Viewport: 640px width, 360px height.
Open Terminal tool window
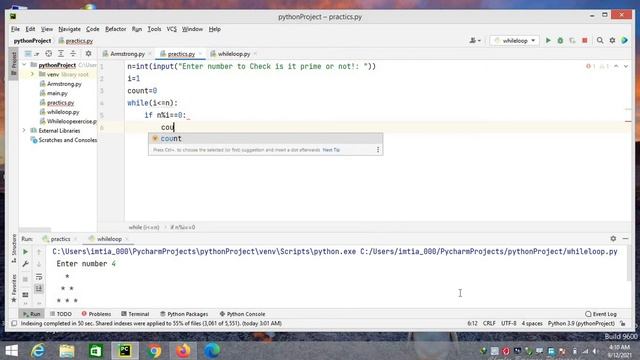(135, 314)
